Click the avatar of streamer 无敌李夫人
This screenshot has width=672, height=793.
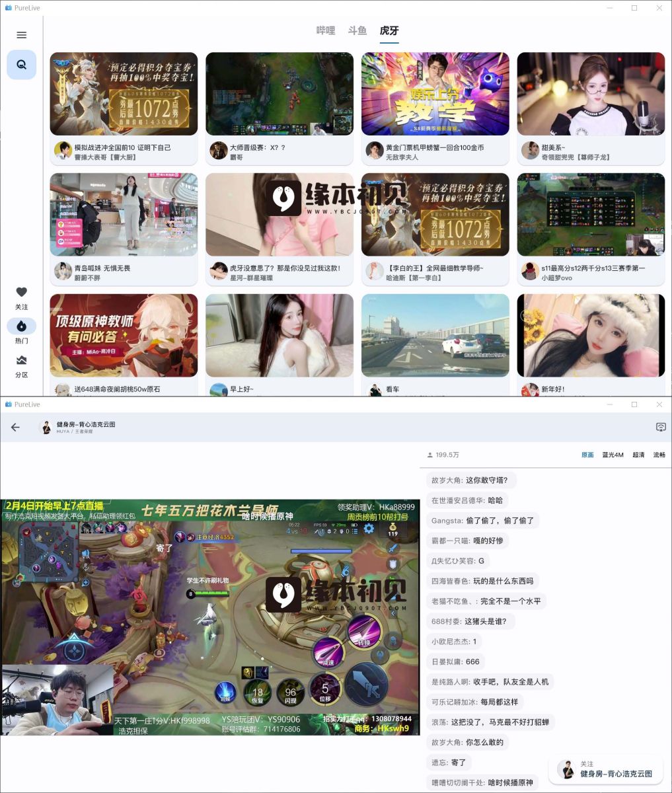tap(375, 151)
